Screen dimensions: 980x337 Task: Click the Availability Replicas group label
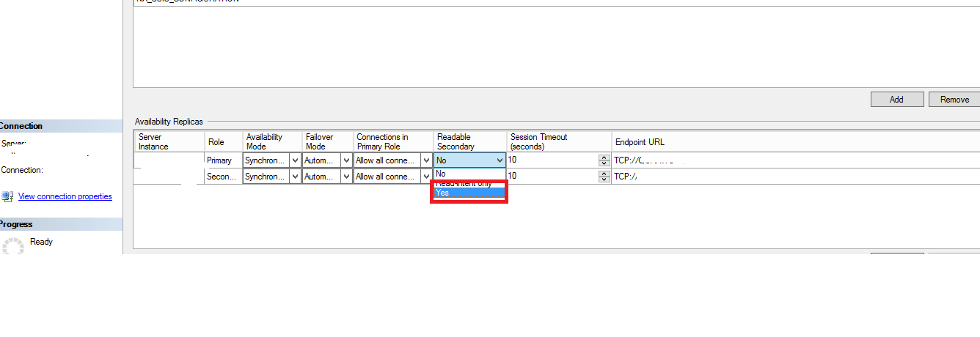point(169,121)
